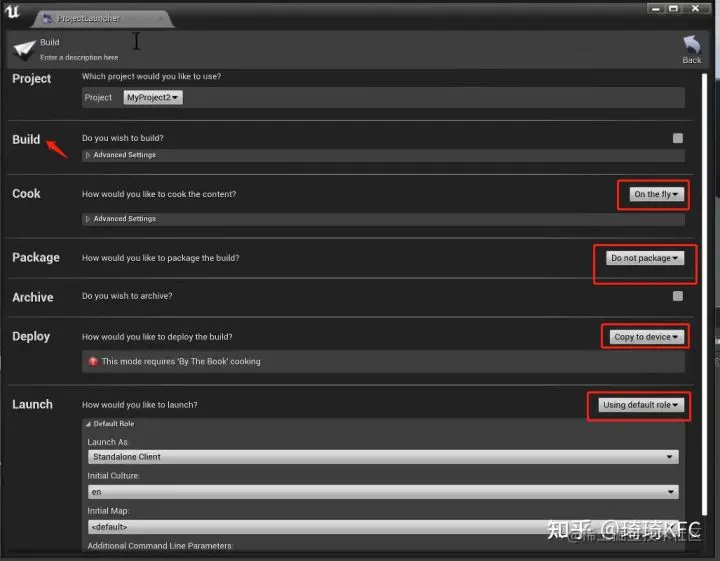Click the Package section heading

click(x=36, y=258)
